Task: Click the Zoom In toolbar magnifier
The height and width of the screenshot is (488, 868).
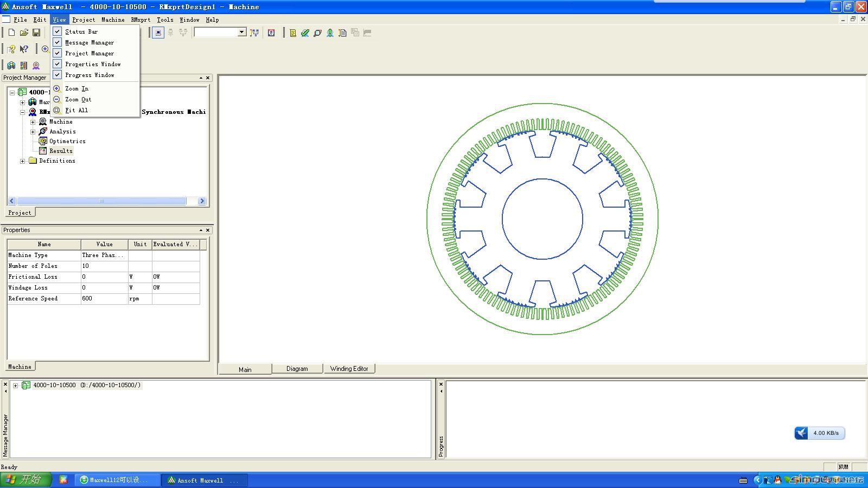Action: coord(45,49)
